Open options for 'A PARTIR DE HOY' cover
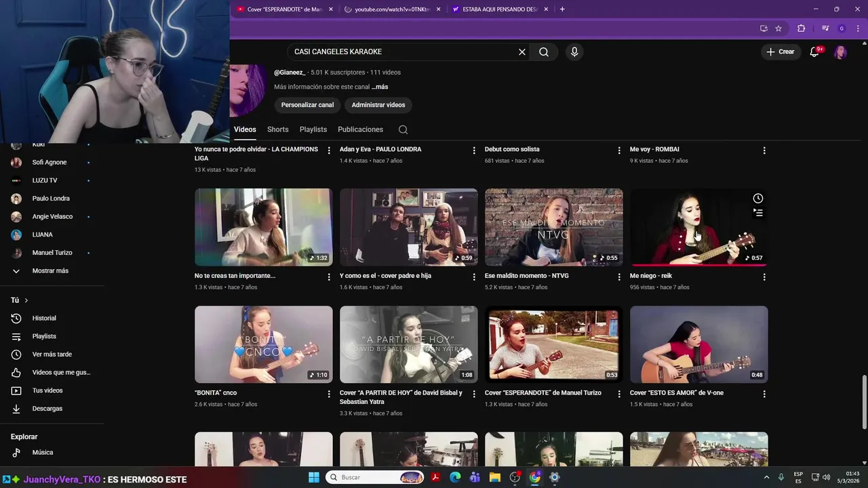 [x=474, y=394]
